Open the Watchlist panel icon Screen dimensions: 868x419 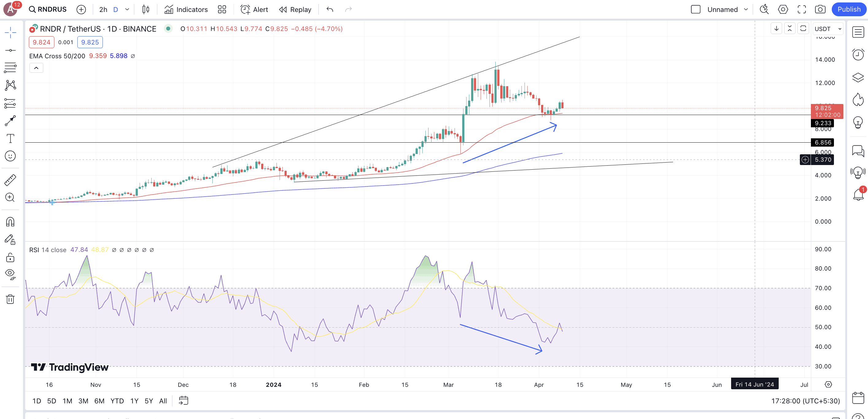(858, 32)
